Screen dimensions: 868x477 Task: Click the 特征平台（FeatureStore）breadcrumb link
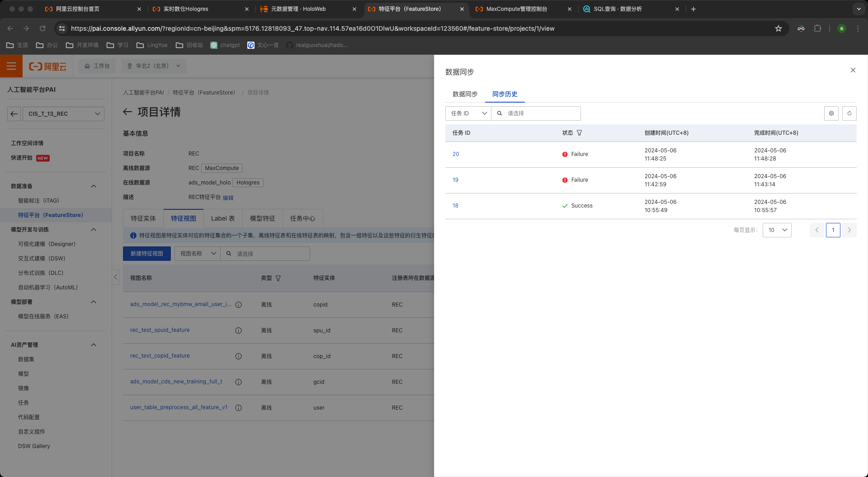tap(204, 93)
